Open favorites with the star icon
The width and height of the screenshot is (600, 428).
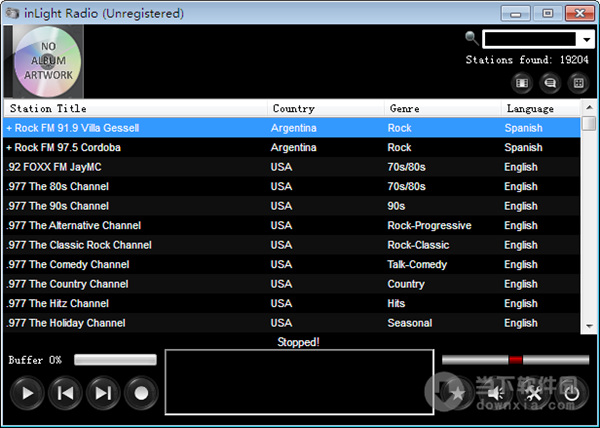tap(457, 393)
